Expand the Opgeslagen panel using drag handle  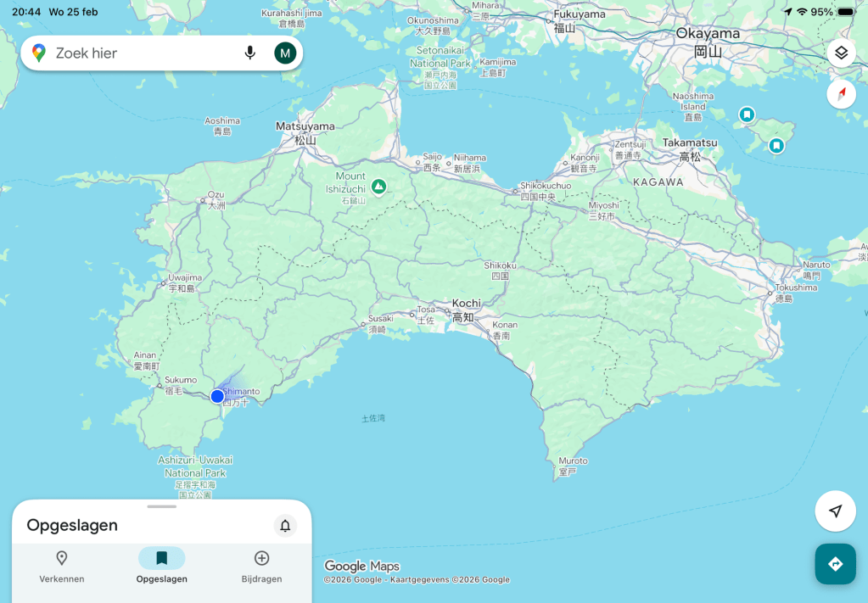[x=161, y=506]
